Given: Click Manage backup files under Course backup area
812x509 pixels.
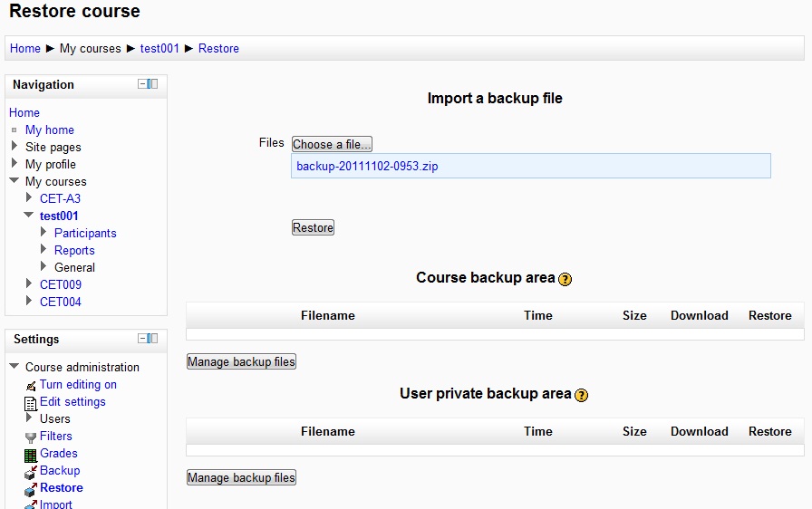Looking at the screenshot, I should coord(241,361).
